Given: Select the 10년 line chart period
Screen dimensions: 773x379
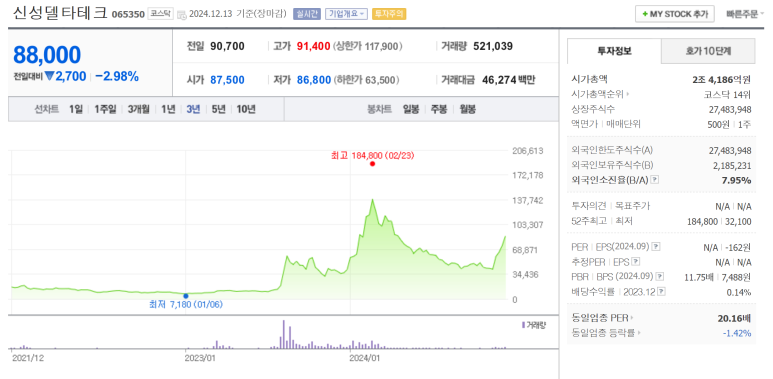Looking at the screenshot, I should (246, 109).
